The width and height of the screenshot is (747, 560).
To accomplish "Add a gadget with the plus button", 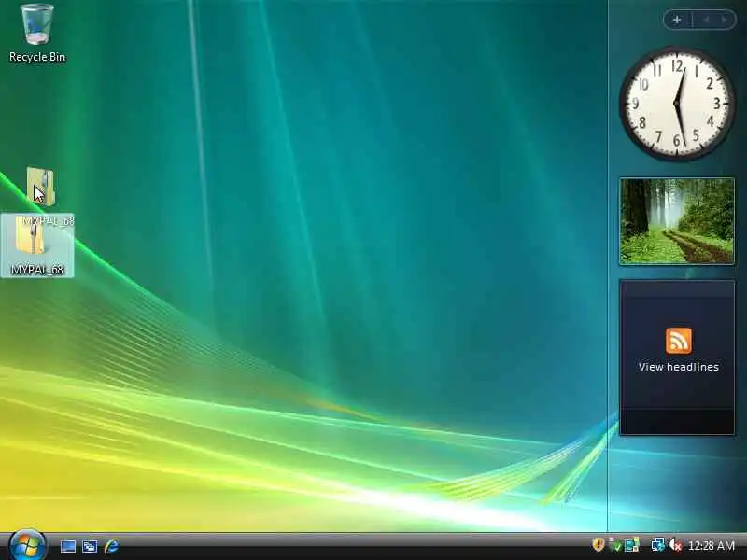I will point(677,20).
